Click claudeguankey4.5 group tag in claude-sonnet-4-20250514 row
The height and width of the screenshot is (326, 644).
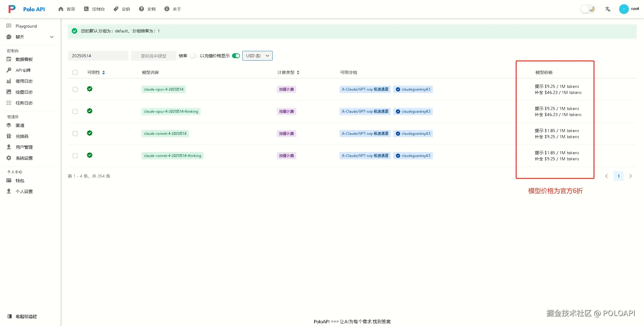[413, 134]
